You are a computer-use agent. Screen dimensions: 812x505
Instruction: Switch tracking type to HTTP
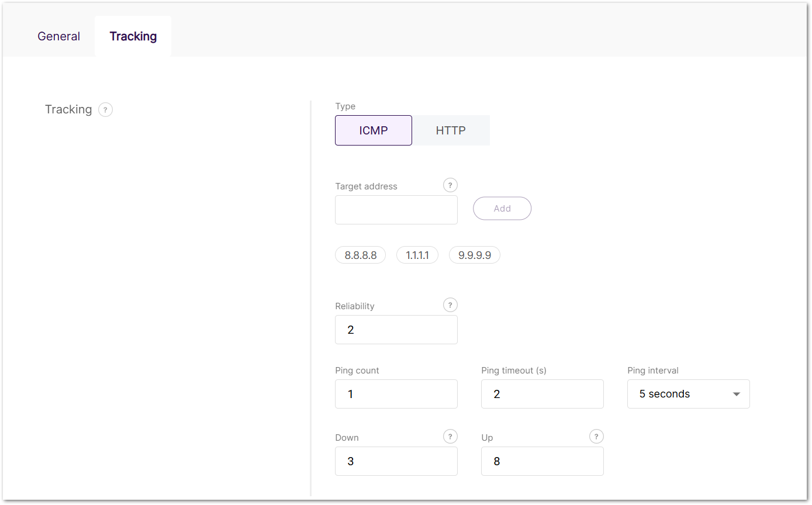click(x=451, y=130)
